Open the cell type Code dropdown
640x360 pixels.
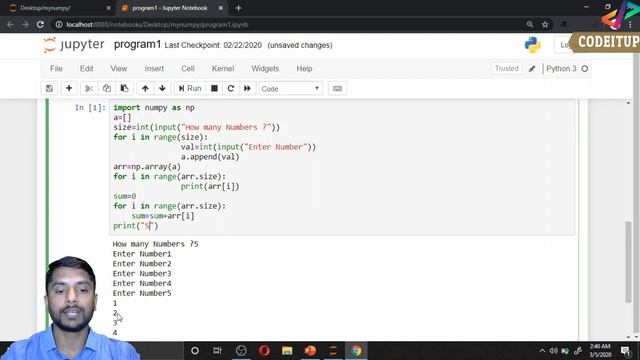click(291, 89)
